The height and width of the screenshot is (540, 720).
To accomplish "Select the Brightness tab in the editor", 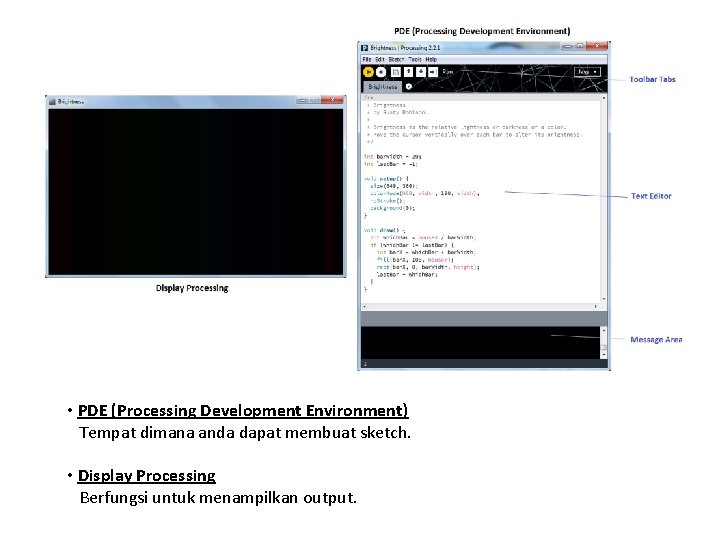I will click(x=382, y=87).
